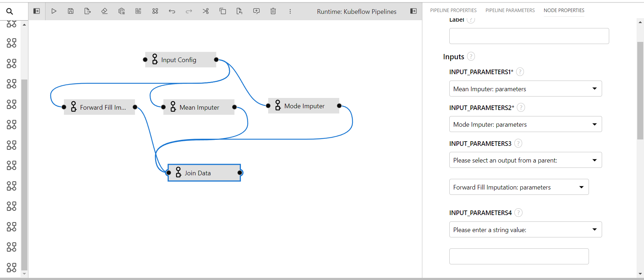Toggle the right properties panel icon
The height and width of the screenshot is (280, 644).
tap(413, 11)
